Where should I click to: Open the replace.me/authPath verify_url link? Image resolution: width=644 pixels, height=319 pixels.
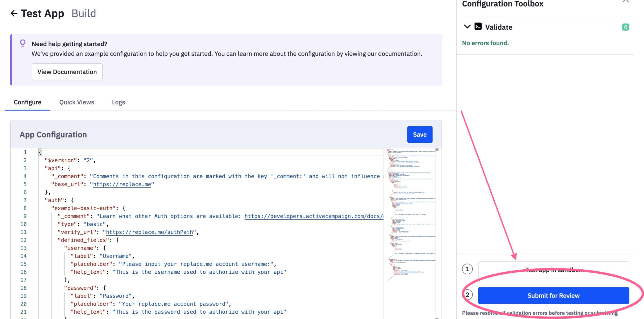[149, 232]
